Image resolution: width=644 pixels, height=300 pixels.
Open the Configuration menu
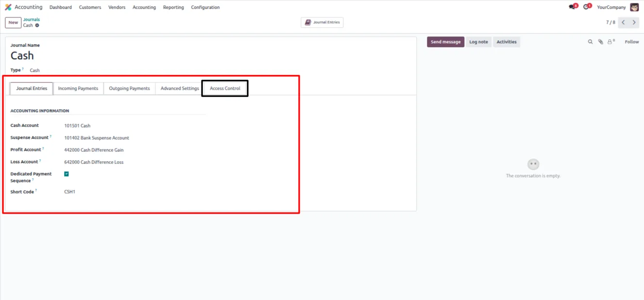click(205, 7)
